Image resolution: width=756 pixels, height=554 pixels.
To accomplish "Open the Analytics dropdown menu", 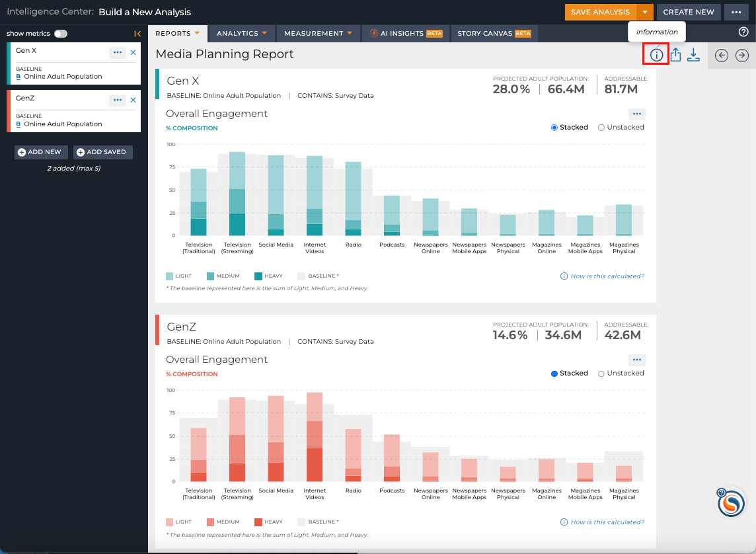I will click(x=242, y=33).
